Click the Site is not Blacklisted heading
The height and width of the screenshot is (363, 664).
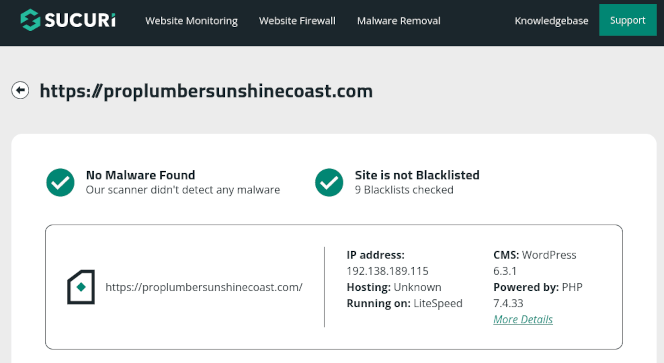point(417,175)
